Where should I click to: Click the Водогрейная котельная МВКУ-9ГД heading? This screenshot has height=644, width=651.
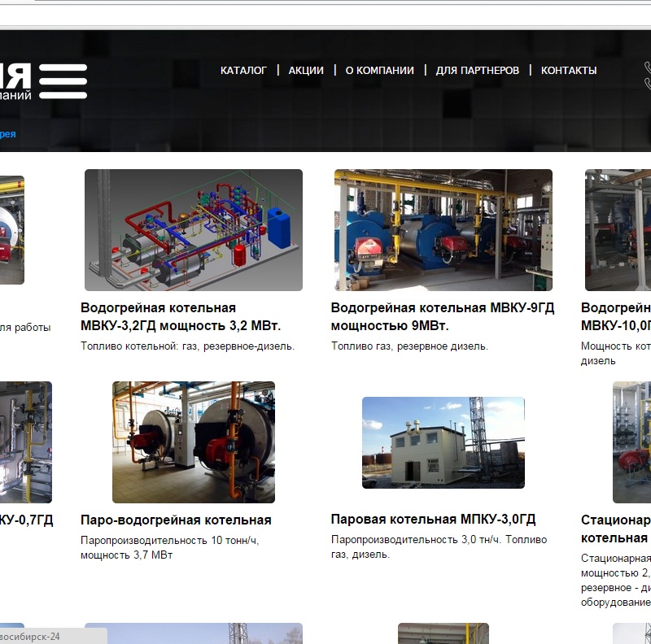pos(443,317)
